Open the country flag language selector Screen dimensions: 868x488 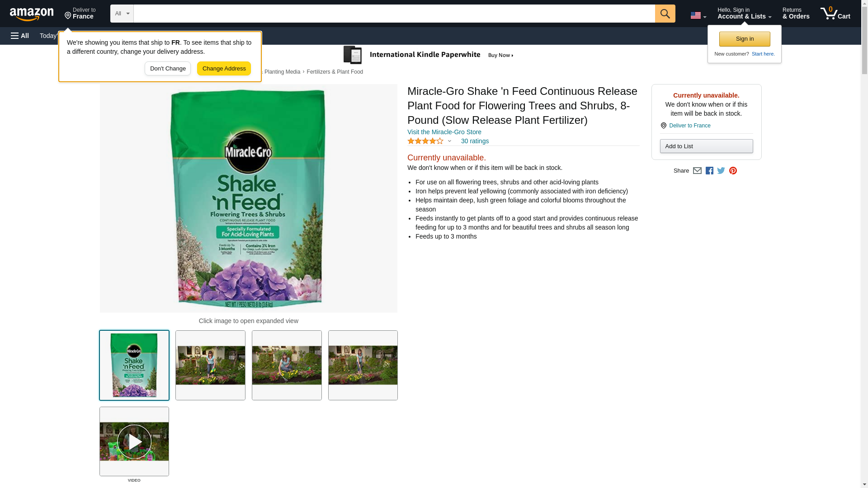pos(698,15)
